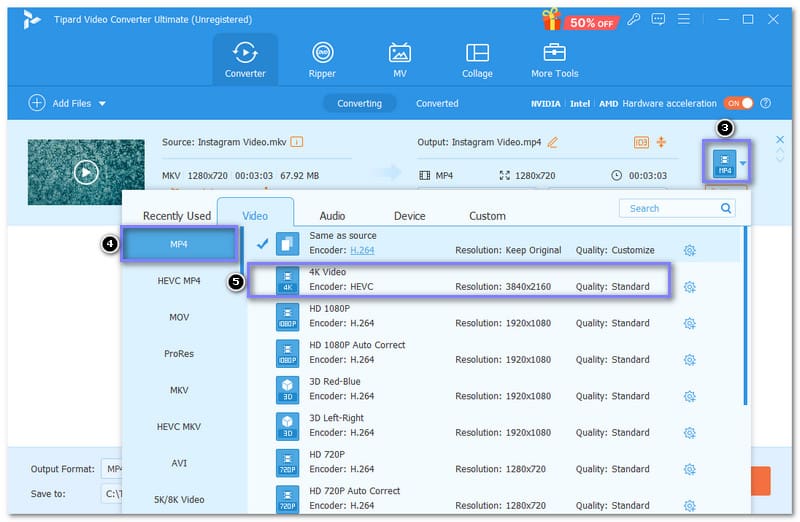The image size is (800, 522).
Task: Click the orange compress/enhance icon
Action: (661, 142)
